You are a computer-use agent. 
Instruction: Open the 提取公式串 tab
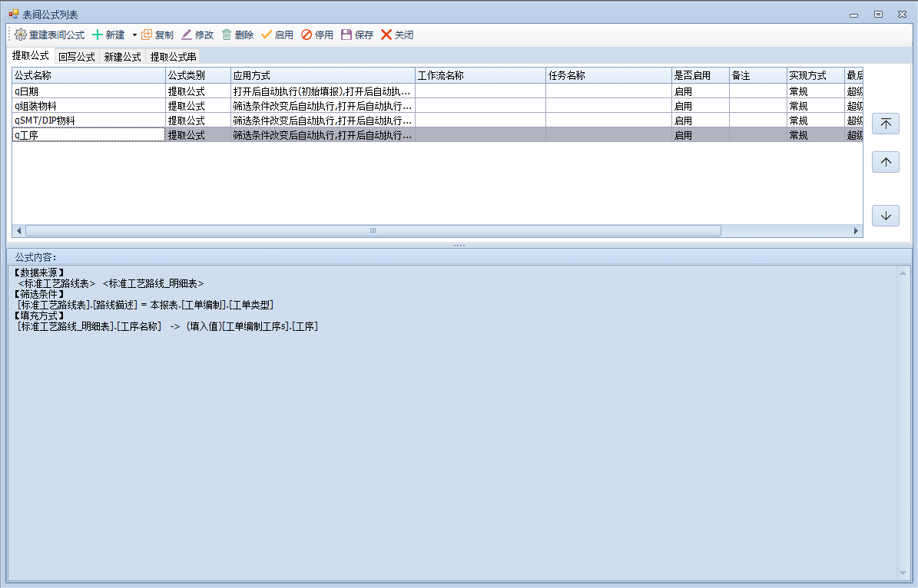pos(173,57)
